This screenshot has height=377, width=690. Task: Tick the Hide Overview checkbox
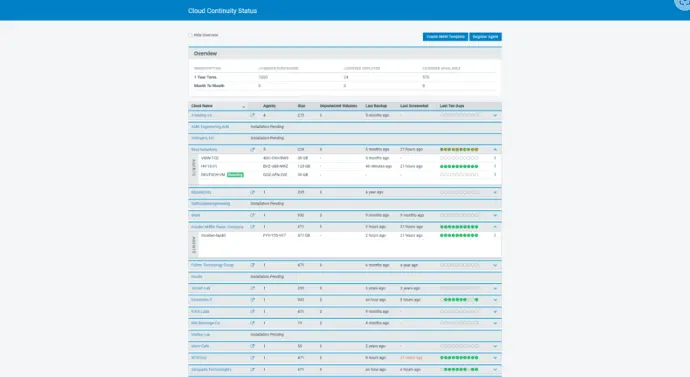click(x=191, y=35)
